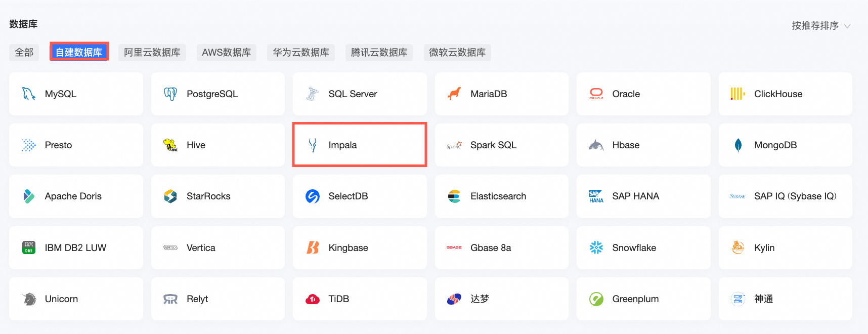Select the 自建数据库 tab
The height and width of the screenshot is (334, 868).
(79, 52)
